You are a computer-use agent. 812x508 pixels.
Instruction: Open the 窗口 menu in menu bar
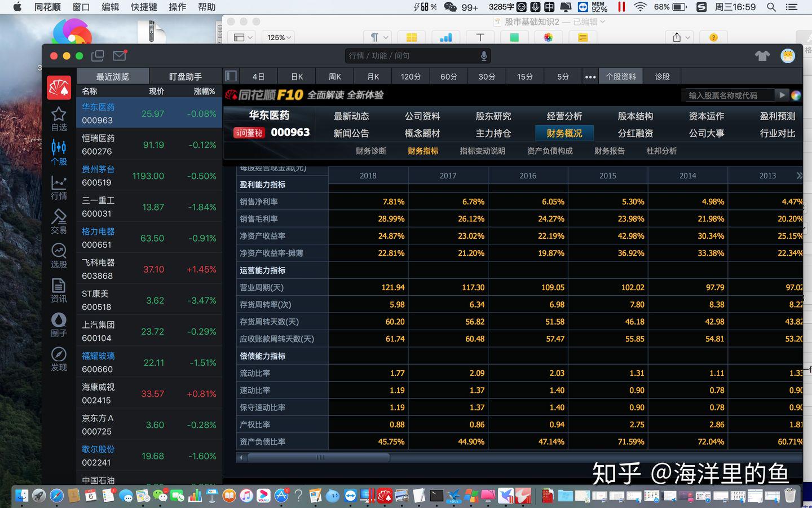point(81,7)
